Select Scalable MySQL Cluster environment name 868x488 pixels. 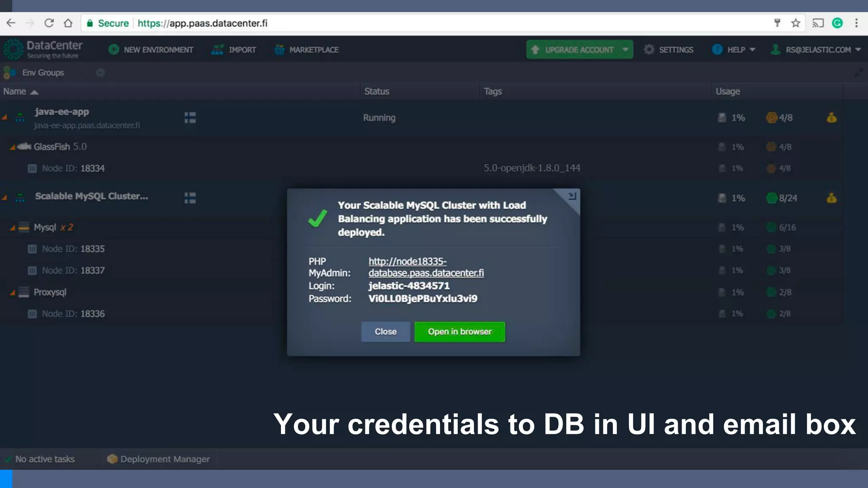pyautogui.click(x=92, y=196)
